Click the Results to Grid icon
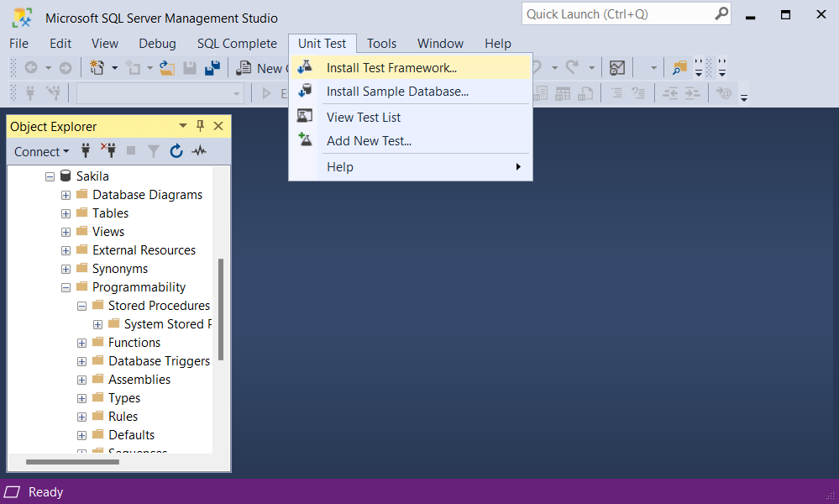Screen dimensions: 839x504 point(563,93)
